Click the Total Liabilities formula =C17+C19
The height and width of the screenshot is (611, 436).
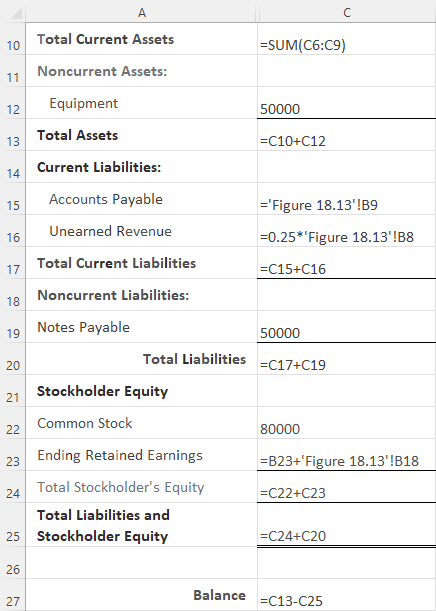tap(347, 359)
